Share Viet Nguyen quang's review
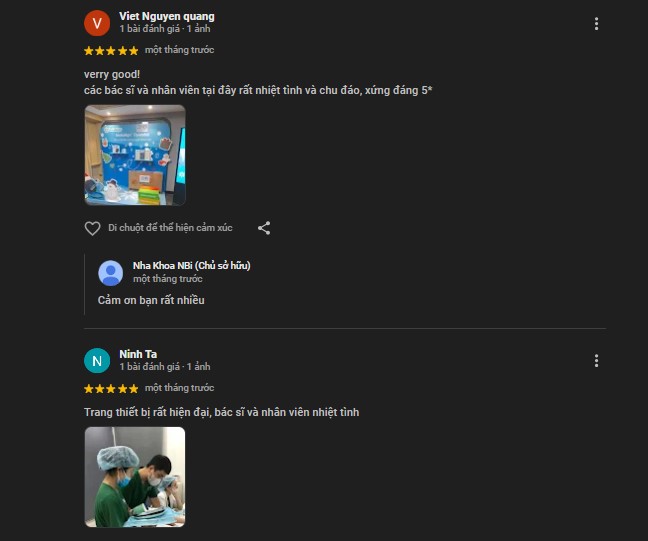Viewport: 648px width, 541px height. click(264, 228)
